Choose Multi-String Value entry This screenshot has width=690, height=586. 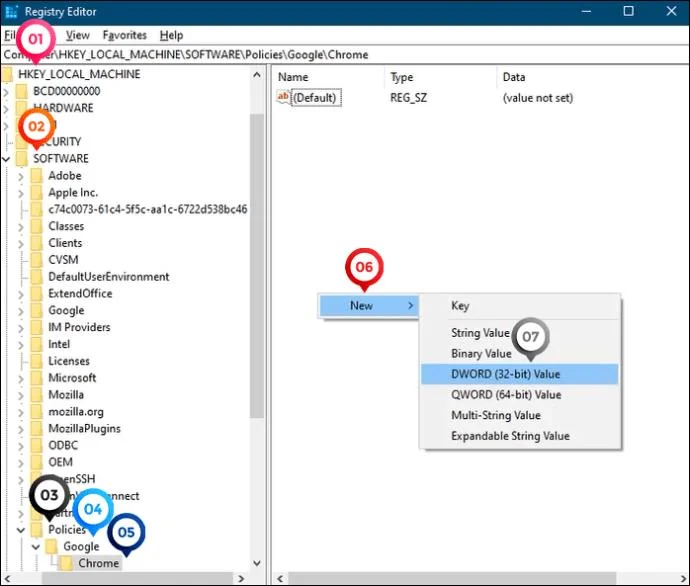click(x=519, y=415)
